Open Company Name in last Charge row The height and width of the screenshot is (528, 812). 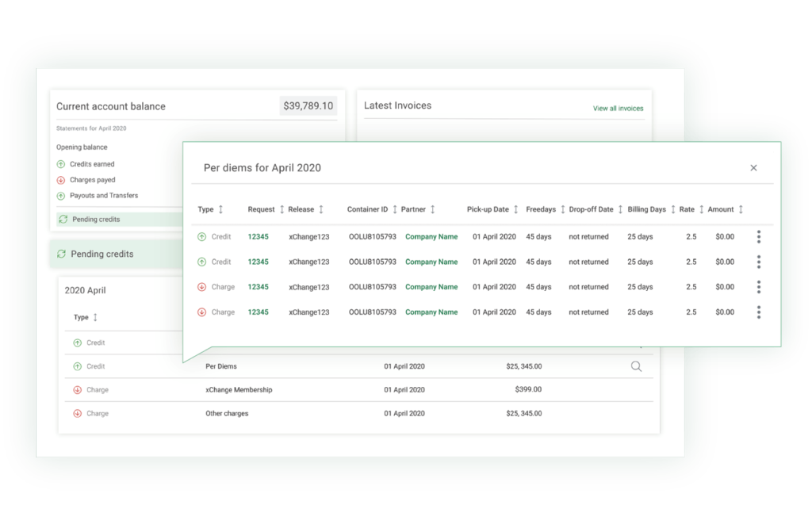431,312
